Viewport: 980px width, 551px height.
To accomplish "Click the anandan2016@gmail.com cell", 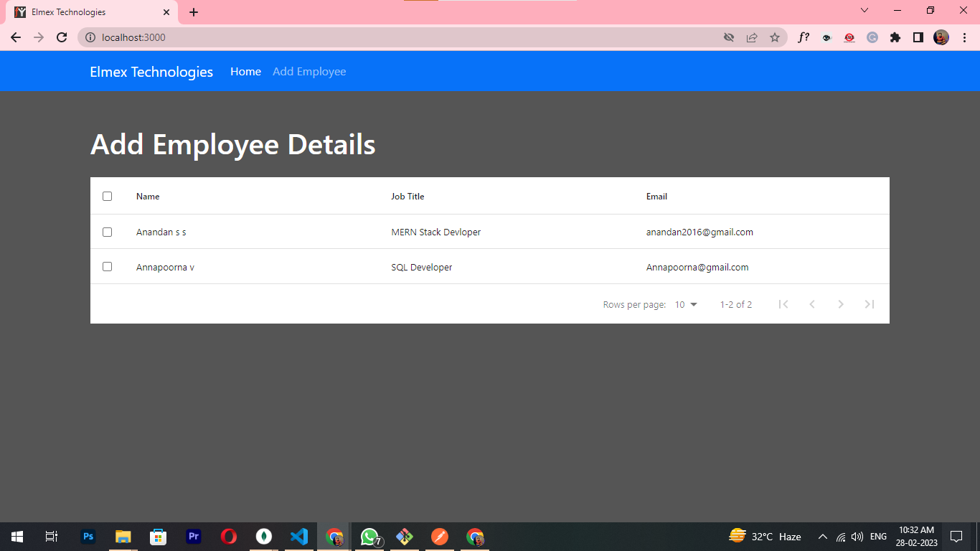I will pos(699,232).
